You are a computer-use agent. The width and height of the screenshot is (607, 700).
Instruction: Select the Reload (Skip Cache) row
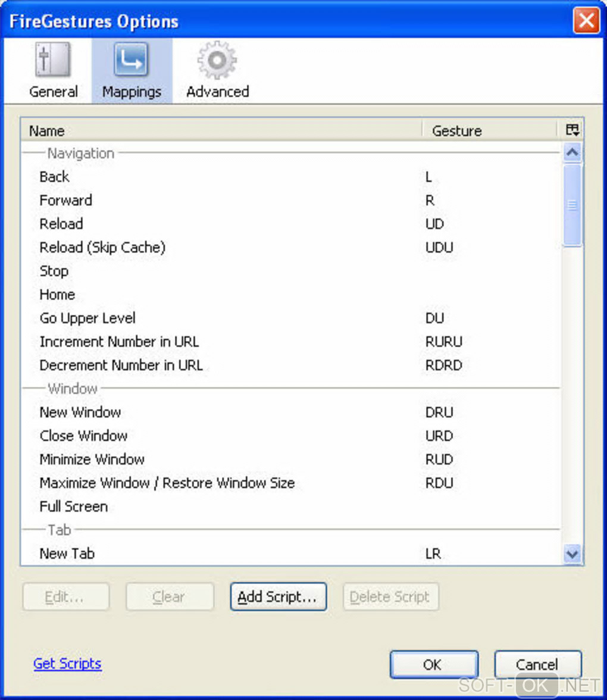(291, 248)
